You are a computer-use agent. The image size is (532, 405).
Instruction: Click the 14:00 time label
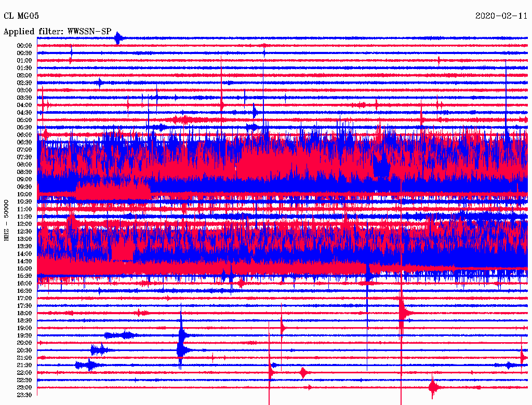click(x=24, y=254)
